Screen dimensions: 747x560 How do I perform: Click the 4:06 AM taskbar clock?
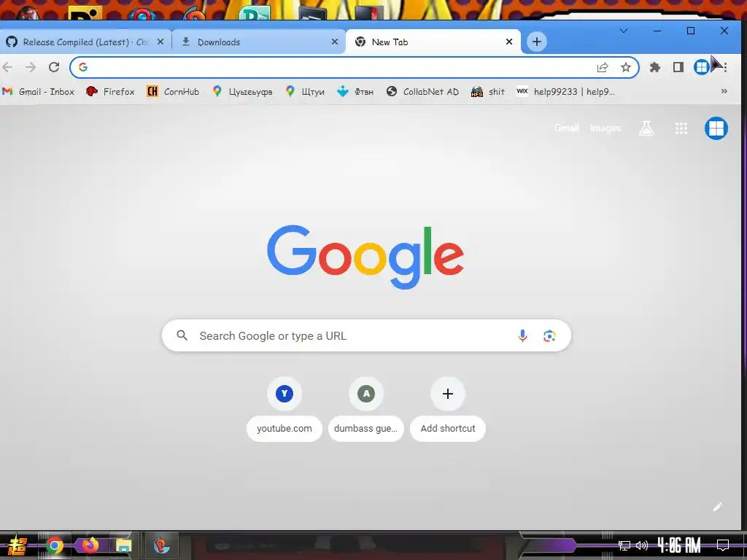[x=679, y=545]
